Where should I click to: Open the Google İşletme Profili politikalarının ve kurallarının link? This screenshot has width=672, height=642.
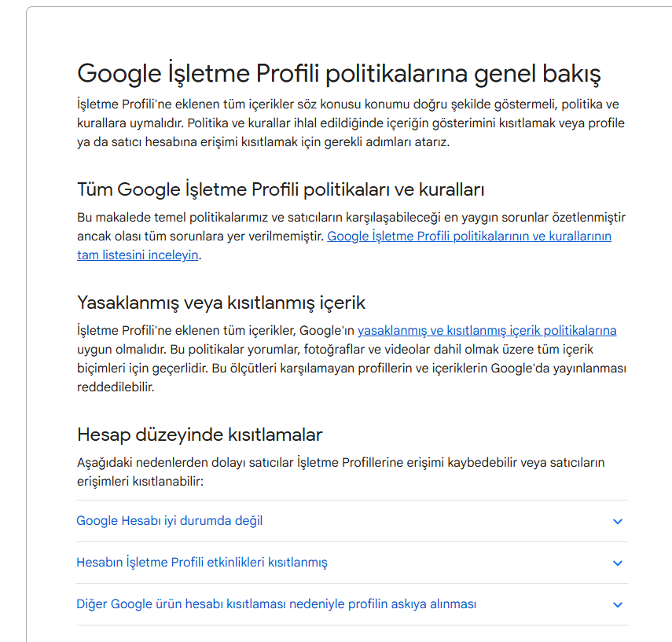(469, 237)
